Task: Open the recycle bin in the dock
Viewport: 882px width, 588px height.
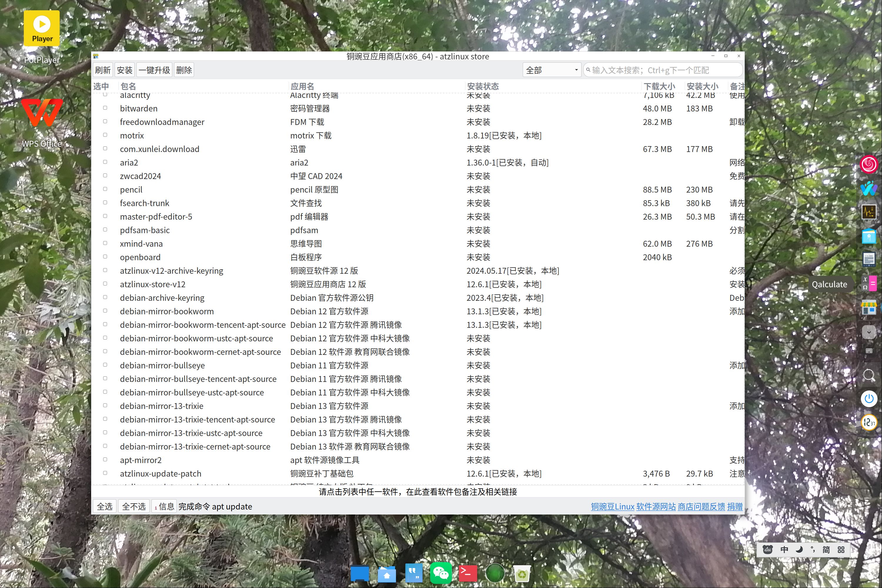Action: (522, 573)
